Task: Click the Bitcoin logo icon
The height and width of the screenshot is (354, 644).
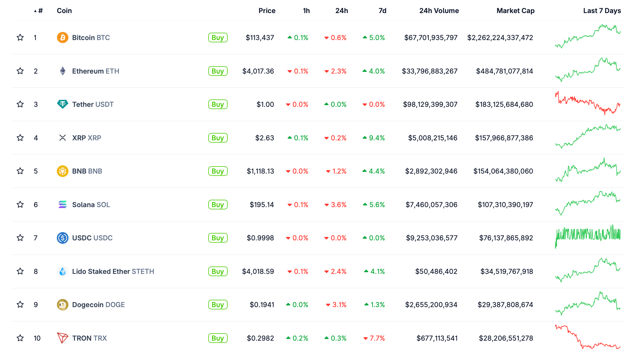Action: pos(63,38)
